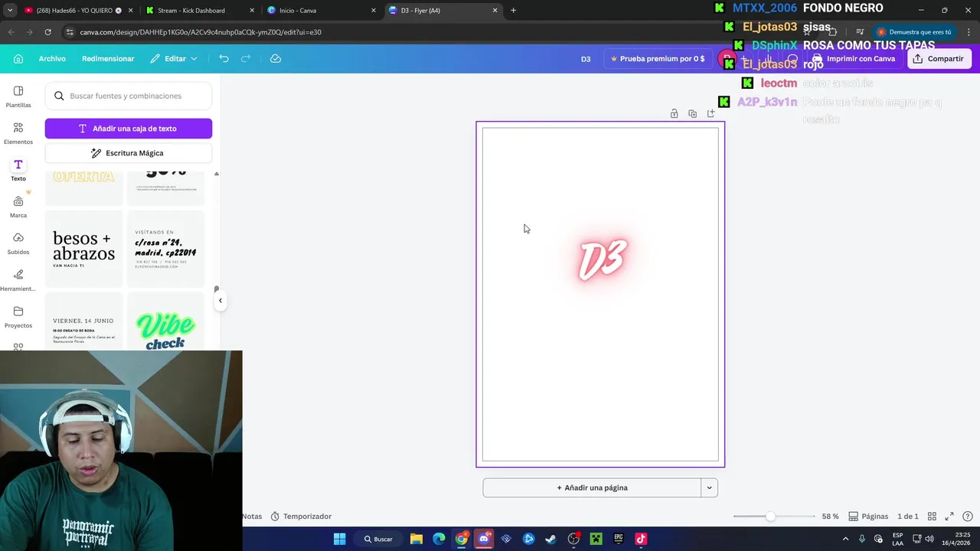Click Imprimir con Canva button
Screen dimensions: 980x551
[x=854, y=59]
